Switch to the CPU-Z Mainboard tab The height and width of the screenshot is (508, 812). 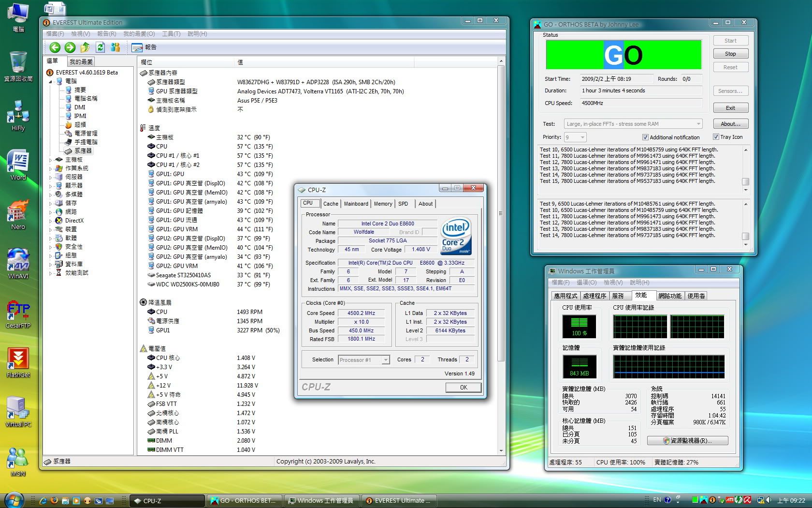356,204
